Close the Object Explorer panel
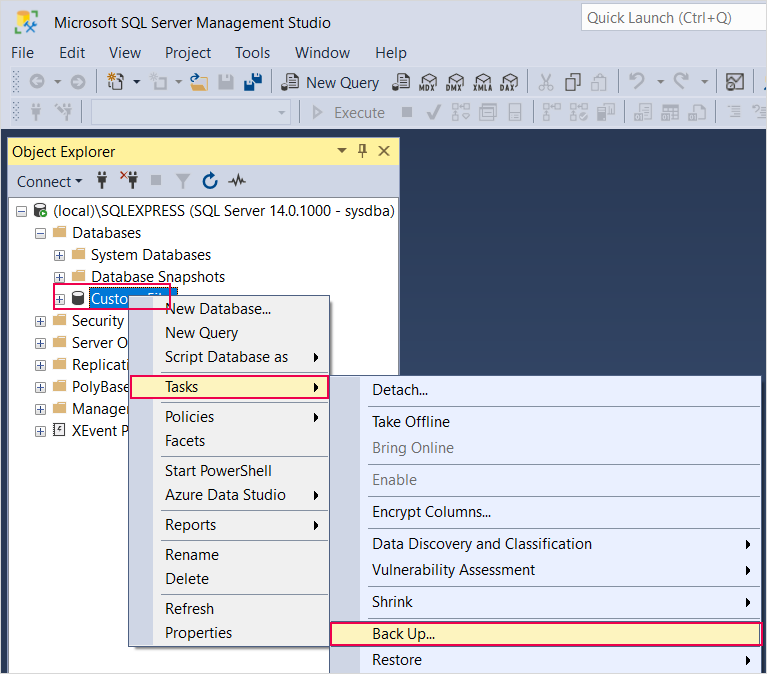Screen dimensions: 767x674 (384, 151)
